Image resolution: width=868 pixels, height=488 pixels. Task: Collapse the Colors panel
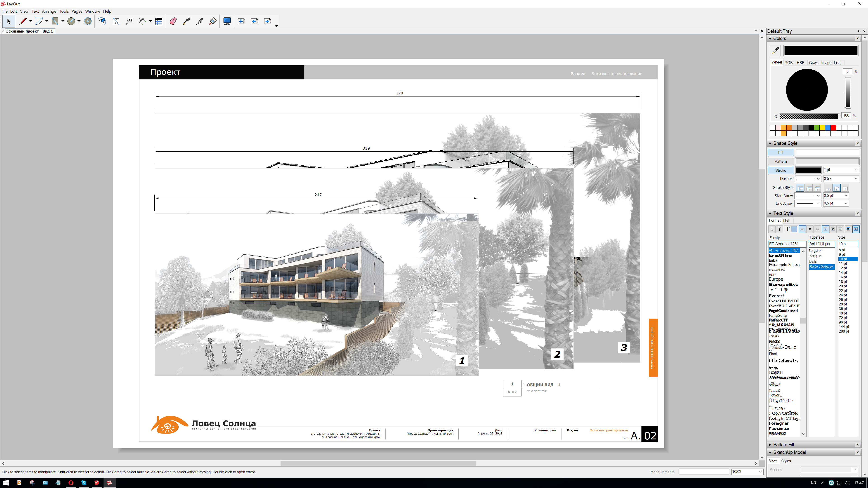click(770, 39)
